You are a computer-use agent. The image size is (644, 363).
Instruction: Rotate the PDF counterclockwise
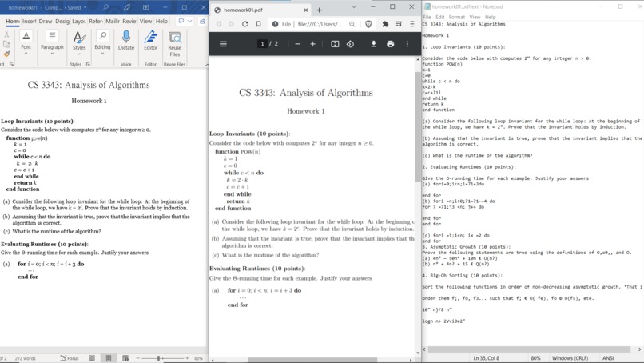350,44
